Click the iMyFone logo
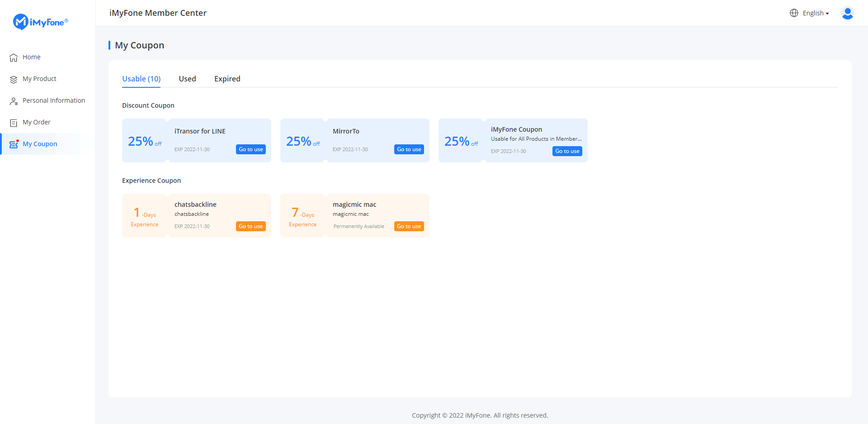This screenshot has width=868, height=424. point(41,22)
